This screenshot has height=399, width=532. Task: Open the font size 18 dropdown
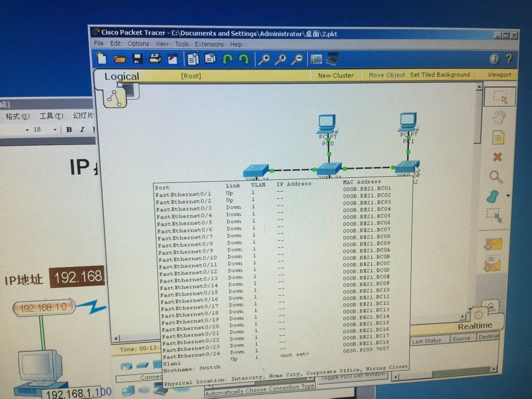point(55,129)
